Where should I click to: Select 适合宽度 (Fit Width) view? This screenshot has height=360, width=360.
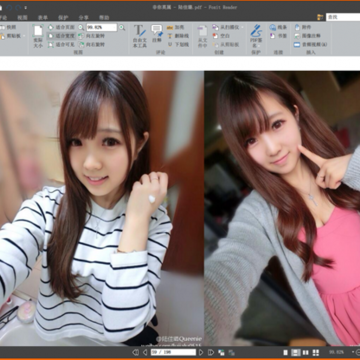[x=61, y=36]
